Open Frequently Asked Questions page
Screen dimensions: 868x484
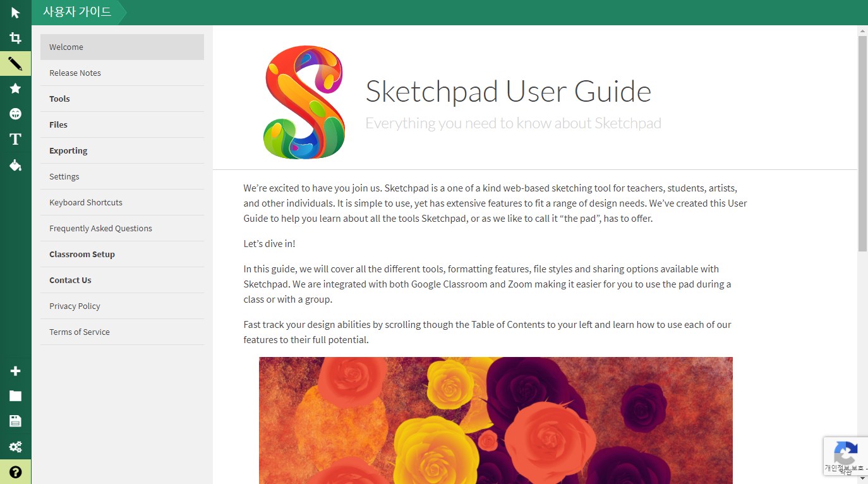(x=122, y=228)
